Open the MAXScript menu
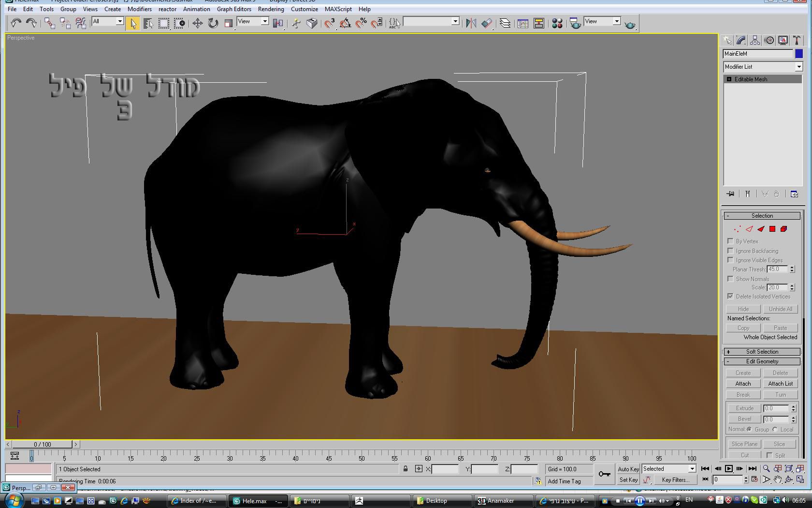 tap(338, 9)
